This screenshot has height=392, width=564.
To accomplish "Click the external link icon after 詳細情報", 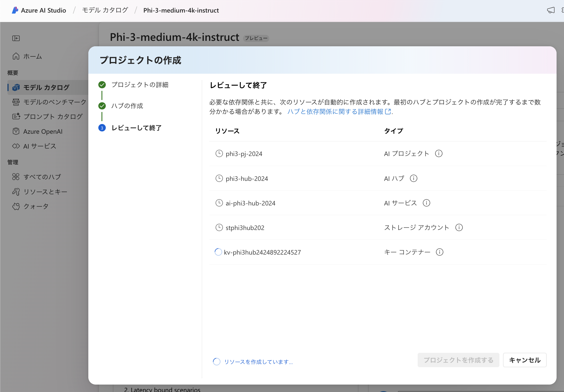I will (x=388, y=112).
